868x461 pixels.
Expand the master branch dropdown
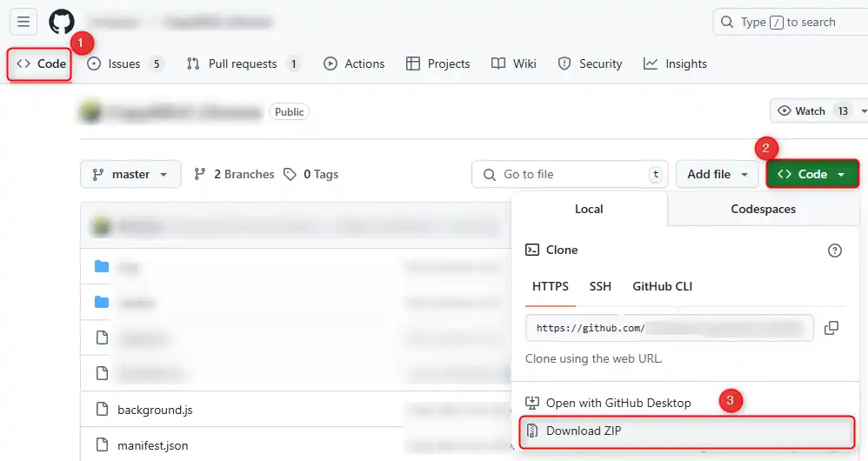[130, 175]
